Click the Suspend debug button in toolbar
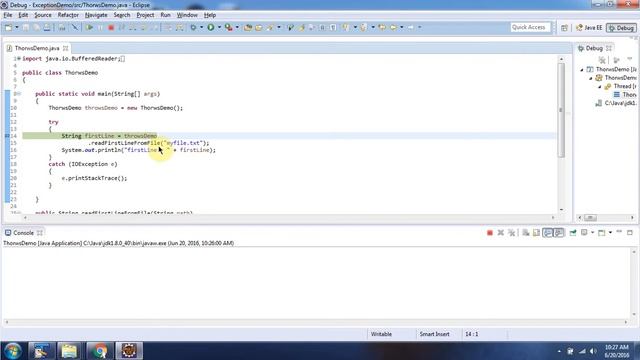This screenshot has width=640, height=360. pos(100,27)
